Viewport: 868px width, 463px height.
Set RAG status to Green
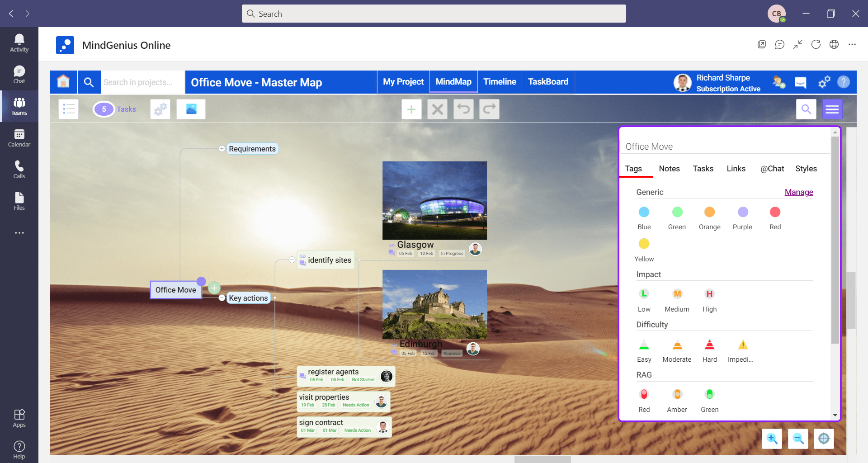tap(709, 394)
